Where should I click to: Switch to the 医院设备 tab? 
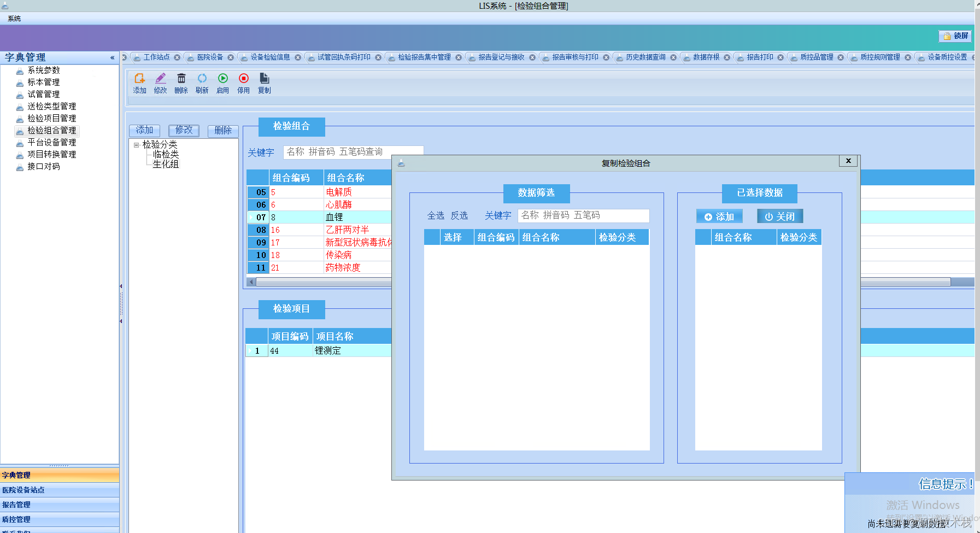pyautogui.click(x=210, y=57)
